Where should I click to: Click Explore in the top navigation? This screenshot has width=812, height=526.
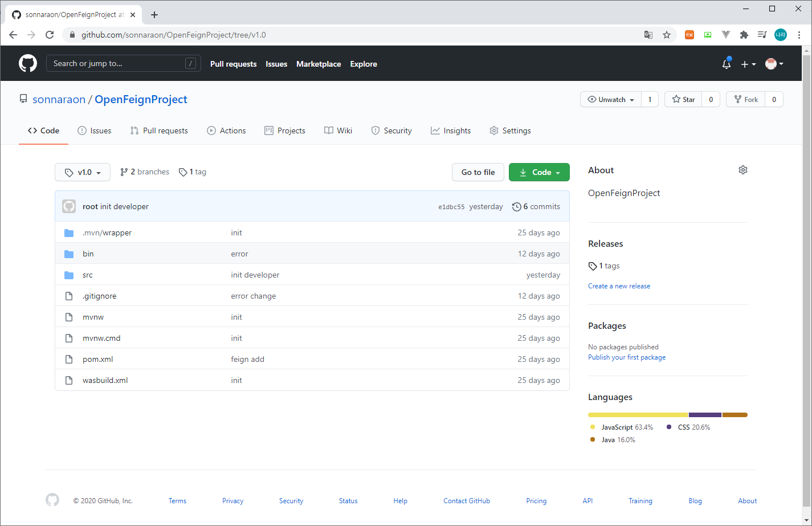[364, 64]
